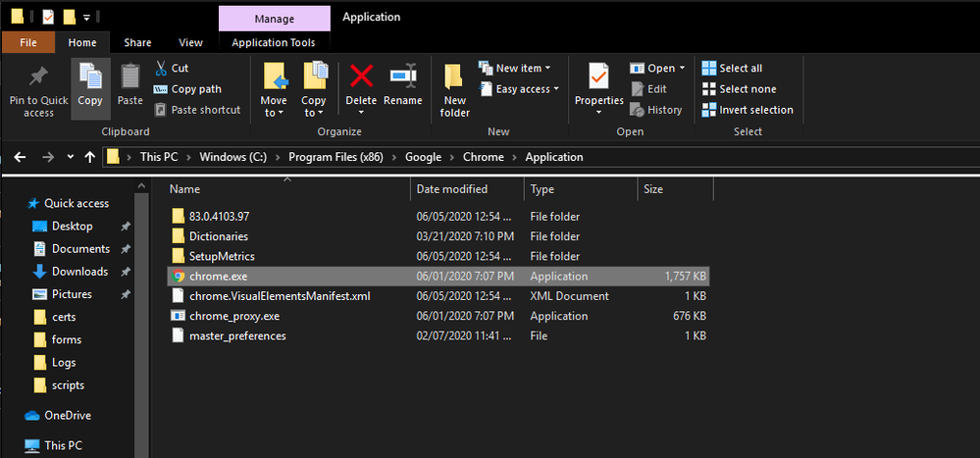Click Paste shortcut in the ribbon
This screenshot has width=980, height=458.
click(x=197, y=109)
